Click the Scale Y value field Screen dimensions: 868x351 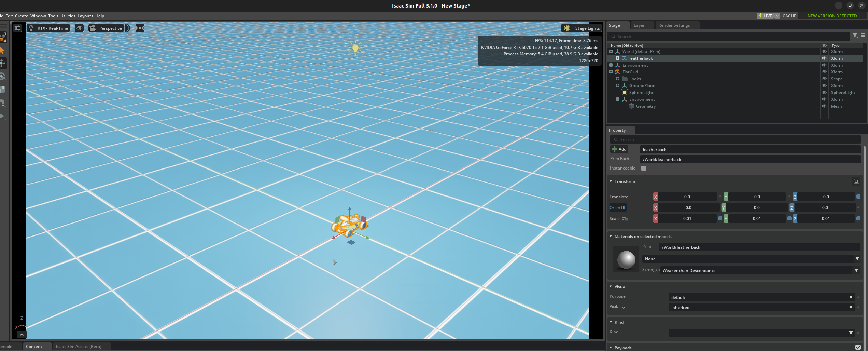(x=757, y=218)
